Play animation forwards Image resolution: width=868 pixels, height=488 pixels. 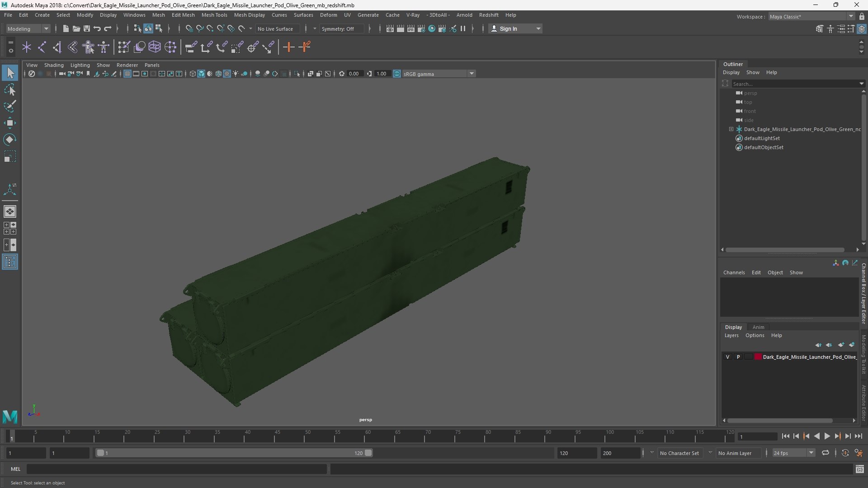click(827, 436)
